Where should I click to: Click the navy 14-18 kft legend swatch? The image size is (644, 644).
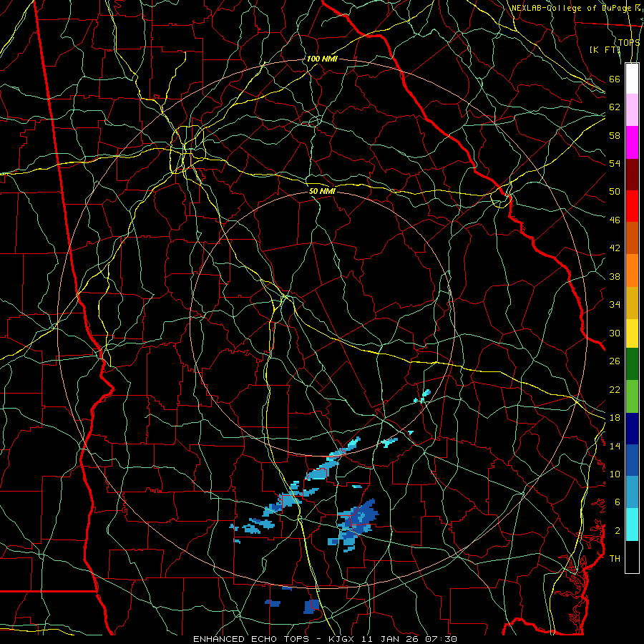click(x=632, y=429)
